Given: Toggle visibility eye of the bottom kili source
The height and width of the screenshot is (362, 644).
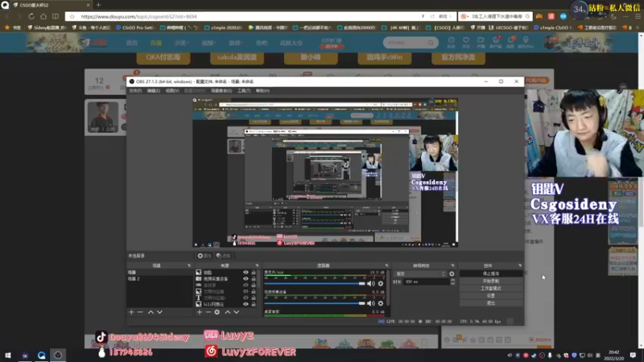Looking at the screenshot, I should (x=246, y=305).
